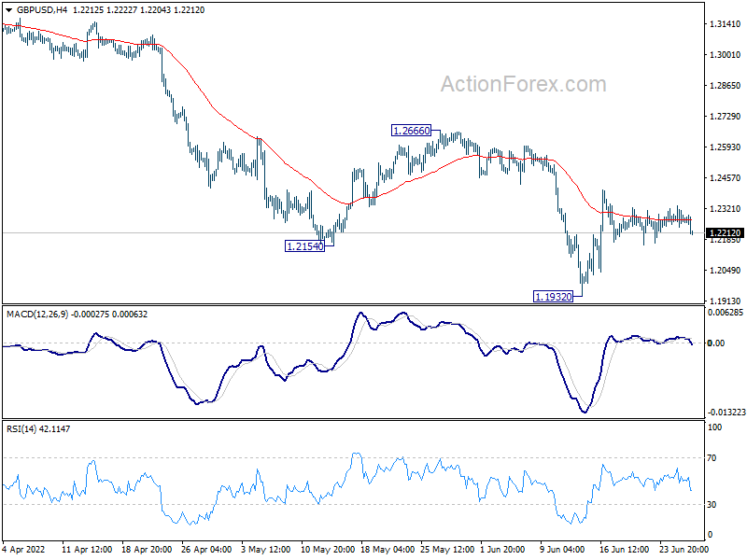Click the 1.31410 price axis value
Screen dimensions: 747x560
[x=726, y=24]
